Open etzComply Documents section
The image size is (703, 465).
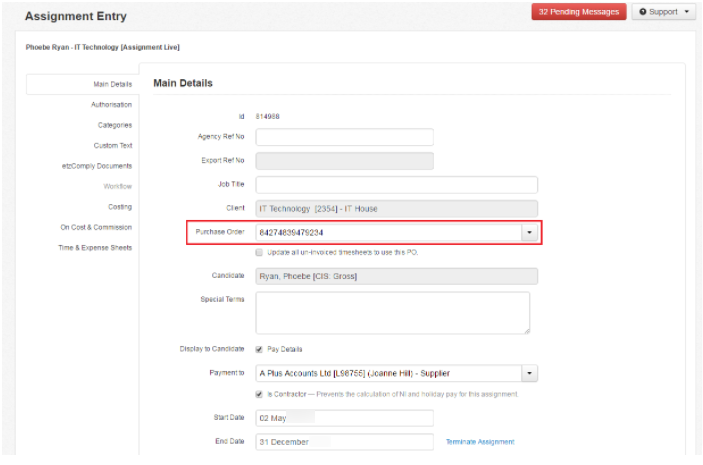coord(97,166)
